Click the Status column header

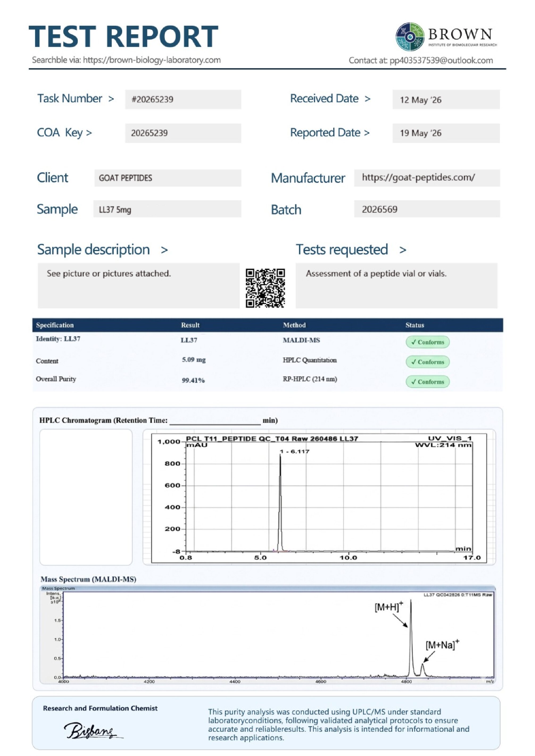(415, 325)
